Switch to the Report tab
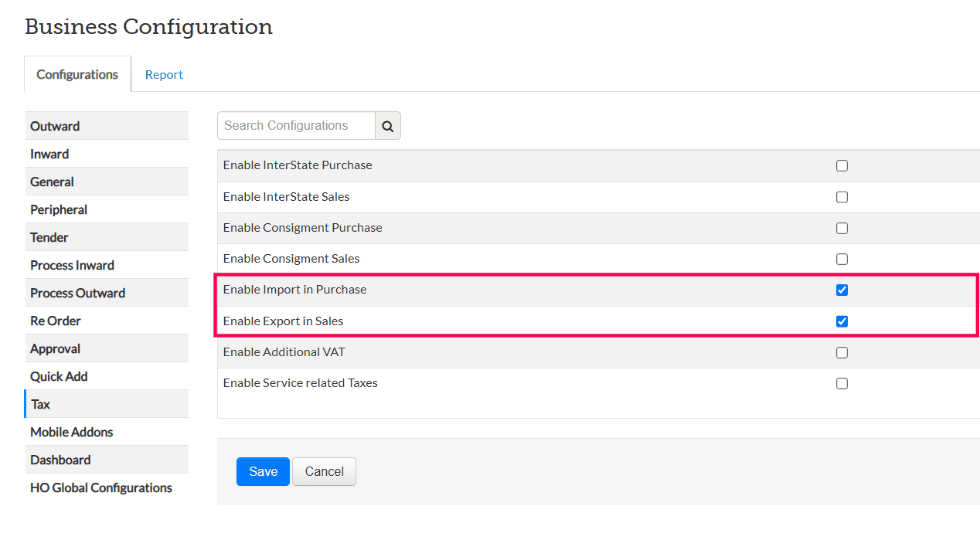This screenshot has height=550, width=980. [164, 75]
